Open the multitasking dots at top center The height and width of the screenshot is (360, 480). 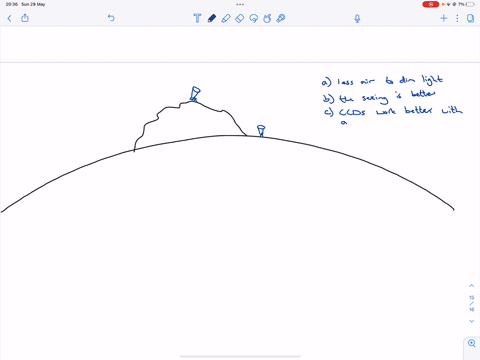240,4
